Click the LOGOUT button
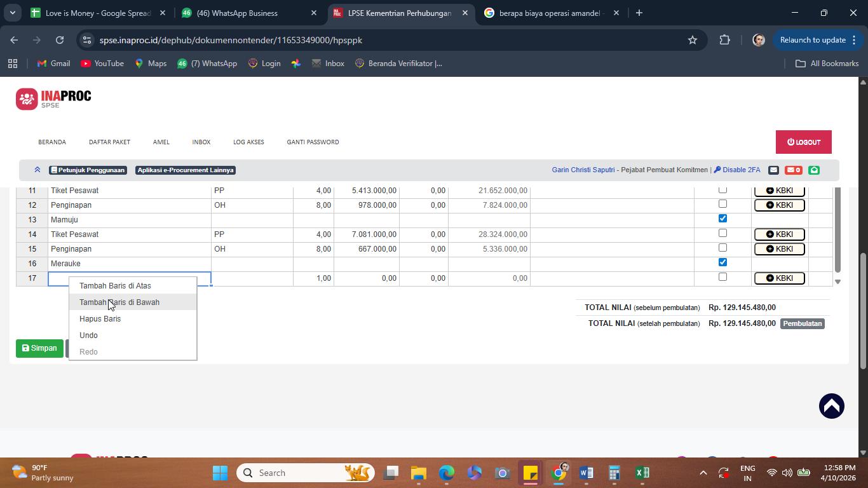 coord(804,142)
